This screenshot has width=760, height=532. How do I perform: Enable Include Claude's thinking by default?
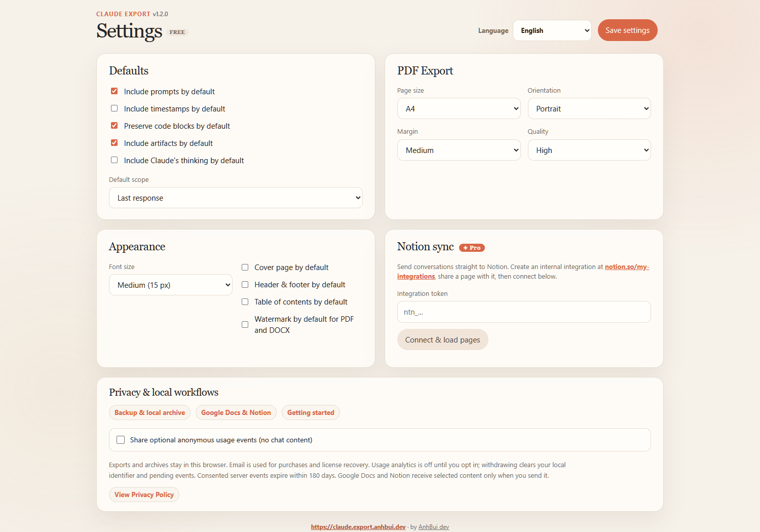114,160
